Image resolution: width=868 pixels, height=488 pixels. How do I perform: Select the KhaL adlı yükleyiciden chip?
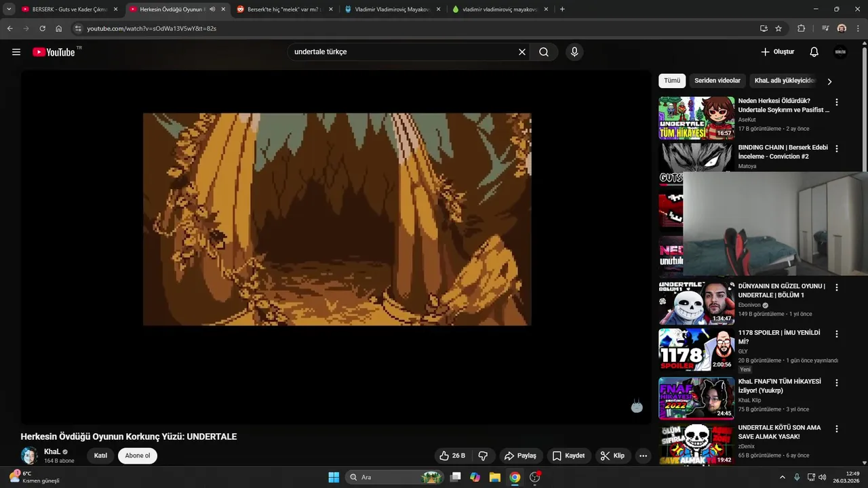click(785, 81)
